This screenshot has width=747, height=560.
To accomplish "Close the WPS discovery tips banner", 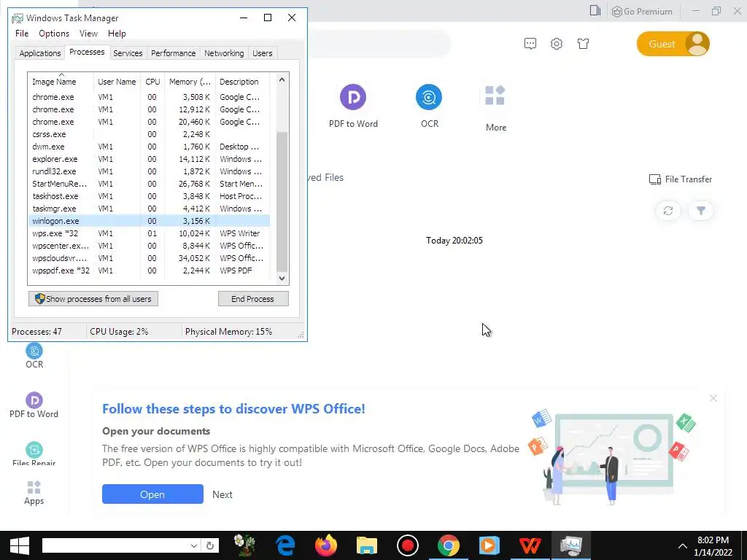I will (x=713, y=398).
